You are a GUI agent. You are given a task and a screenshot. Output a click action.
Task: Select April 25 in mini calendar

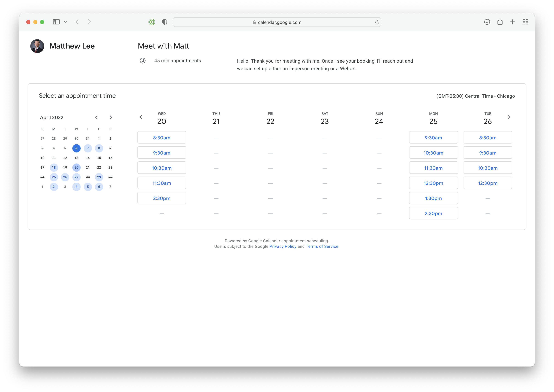coord(54,177)
